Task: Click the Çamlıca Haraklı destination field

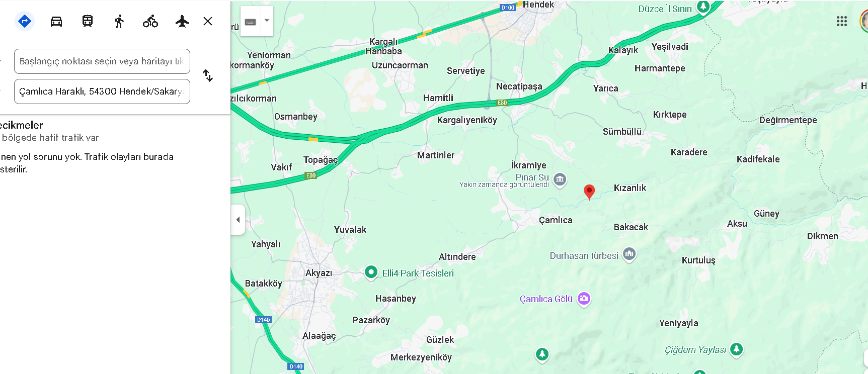Action: 102,91
